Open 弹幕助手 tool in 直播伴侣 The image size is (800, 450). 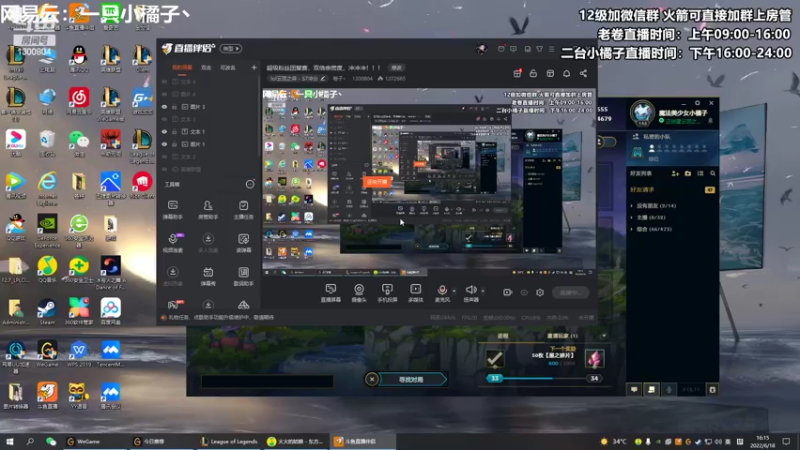173,209
